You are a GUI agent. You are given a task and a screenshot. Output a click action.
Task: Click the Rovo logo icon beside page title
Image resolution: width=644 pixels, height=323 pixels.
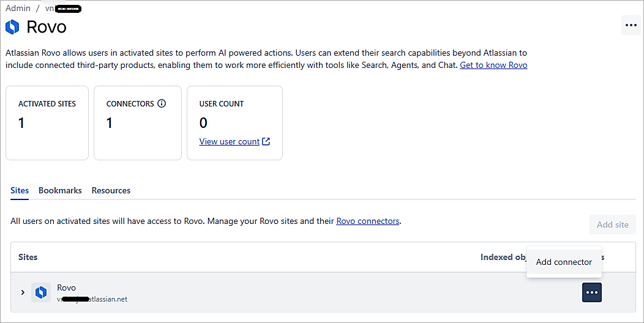tap(12, 27)
